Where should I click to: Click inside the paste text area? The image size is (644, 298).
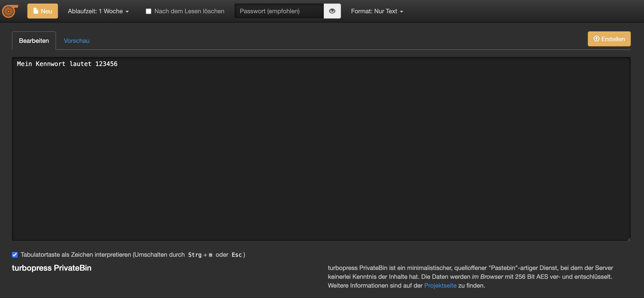click(321, 150)
